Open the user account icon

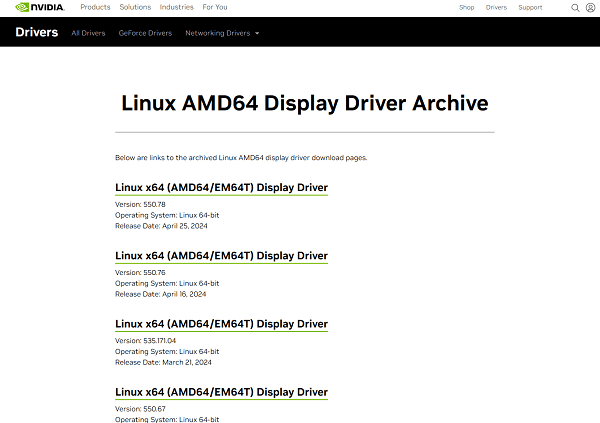pyautogui.click(x=590, y=8)
